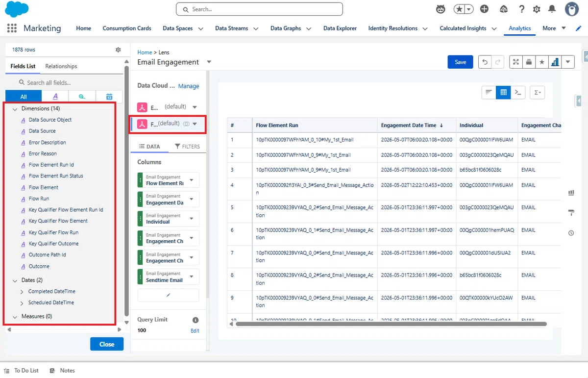Expand the Completed DateTime field
The height and width of the screenshot is (378, 588).
coord(22,292)
